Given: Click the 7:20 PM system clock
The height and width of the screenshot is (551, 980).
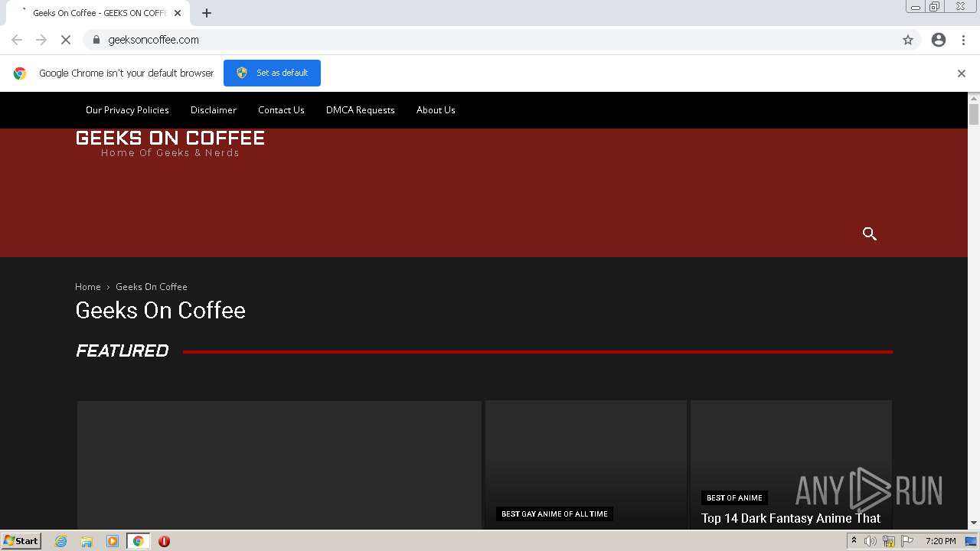Looking at the screenshot, I should 940,541.
